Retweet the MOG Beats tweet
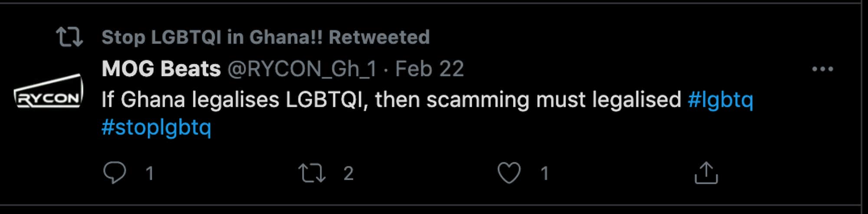 click(x=312, y=173)
